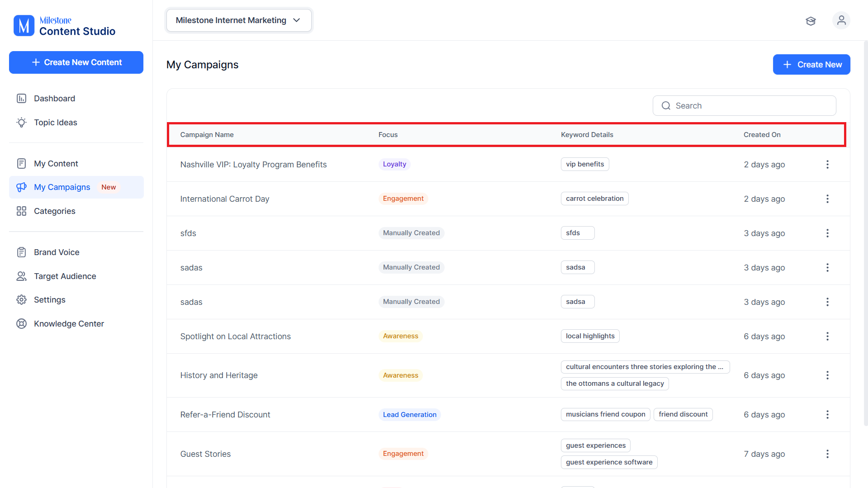Click the Lead Generation focus tag
The height and width of the screenshot is (488, 868).
coord(410,415)
